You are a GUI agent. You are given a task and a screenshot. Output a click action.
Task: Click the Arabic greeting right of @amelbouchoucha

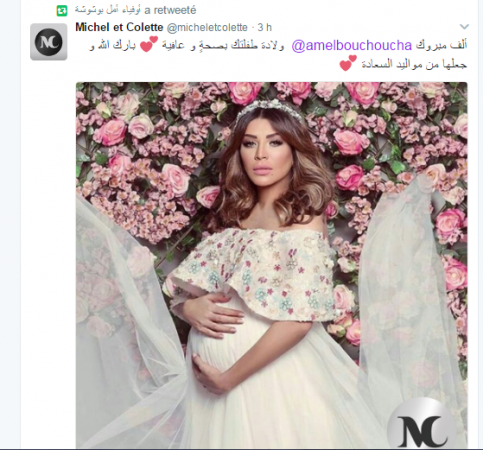(x=441, y=46)
